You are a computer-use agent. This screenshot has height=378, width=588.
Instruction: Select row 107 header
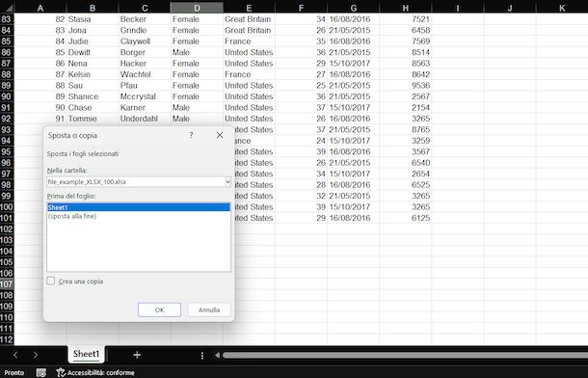pyautogui.click(x=7, y=284)
